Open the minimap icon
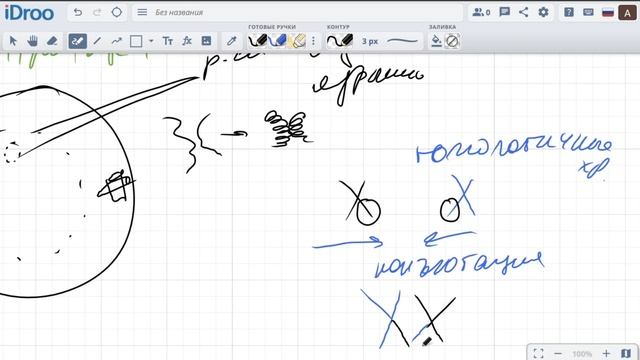 (x=626, y=353)
